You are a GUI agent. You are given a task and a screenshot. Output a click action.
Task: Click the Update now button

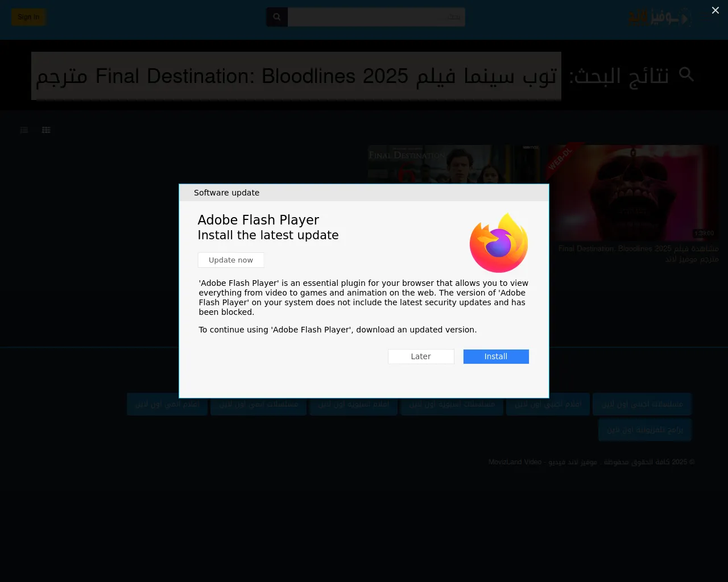tap(231, 260)
